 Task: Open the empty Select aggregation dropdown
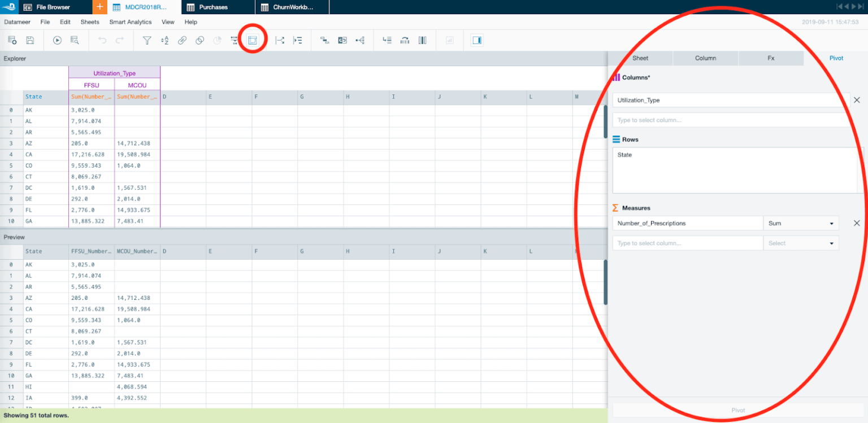pyautogui.click(x=800, y=243)
